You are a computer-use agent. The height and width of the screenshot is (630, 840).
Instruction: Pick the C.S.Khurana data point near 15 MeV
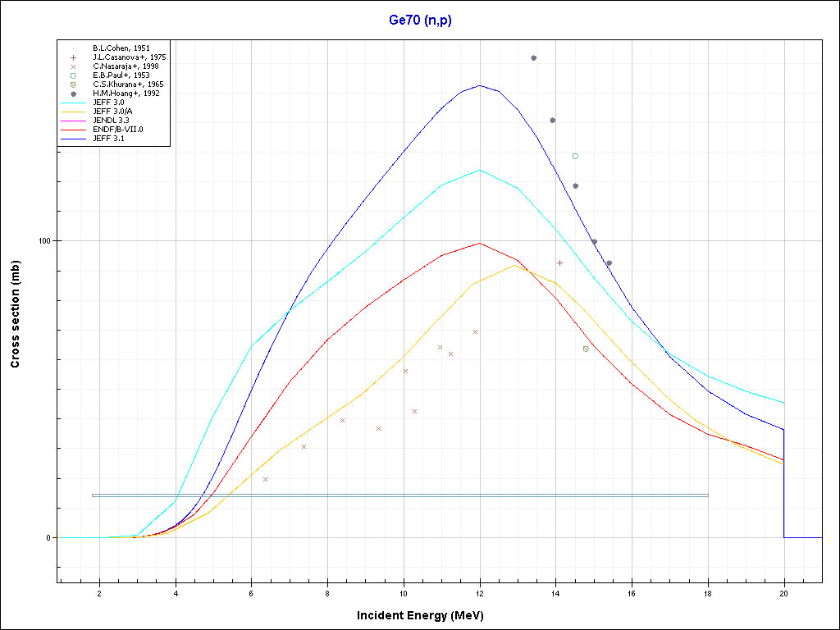(586, 349)
